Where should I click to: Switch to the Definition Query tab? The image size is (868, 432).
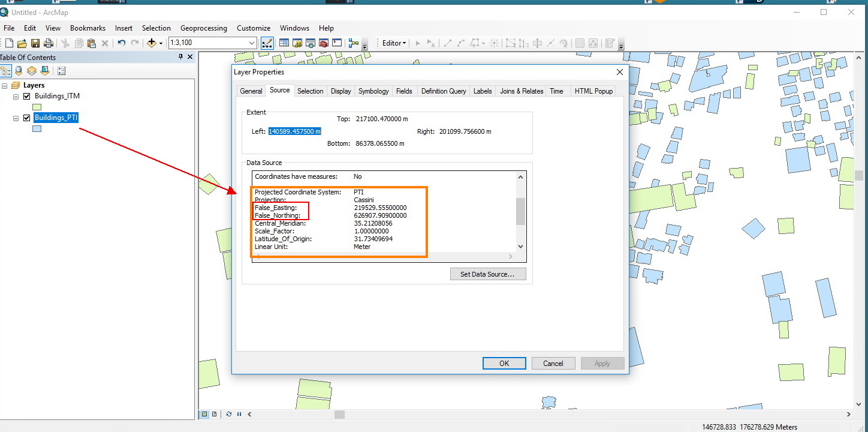(444, 91)
